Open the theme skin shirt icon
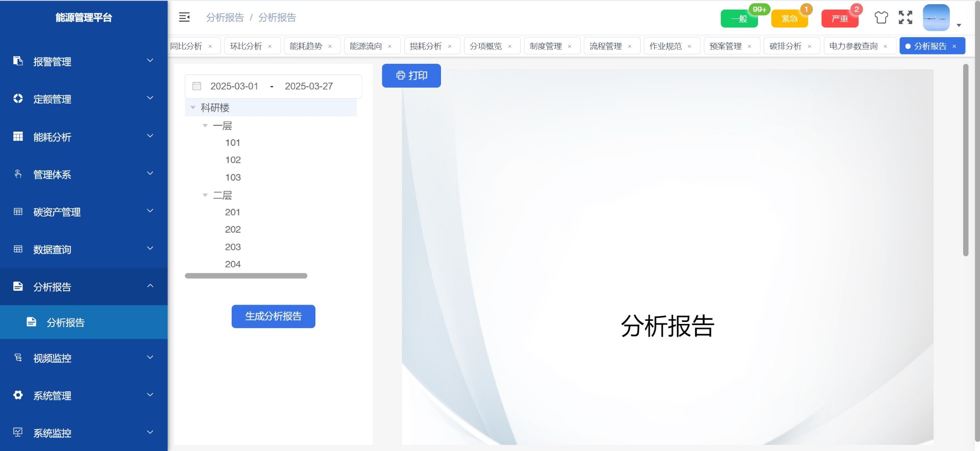The image size is (980, 451). (881, 18)
